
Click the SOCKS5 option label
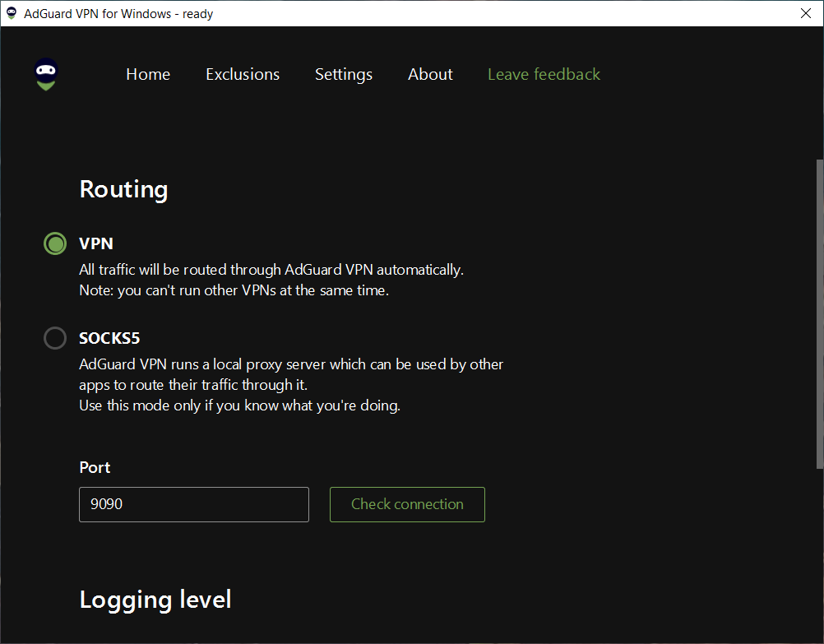pyautogui.click(x=109, y=338)
